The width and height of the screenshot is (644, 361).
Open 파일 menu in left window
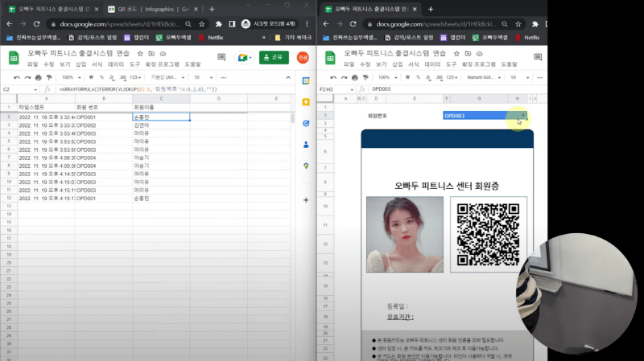[x=32, y=64]
